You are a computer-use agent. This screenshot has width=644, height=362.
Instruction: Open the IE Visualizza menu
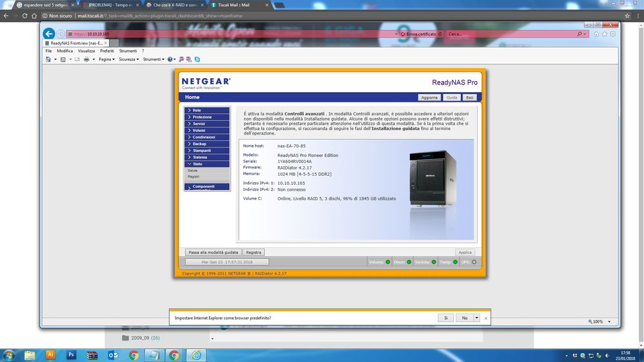coord(86,51)
